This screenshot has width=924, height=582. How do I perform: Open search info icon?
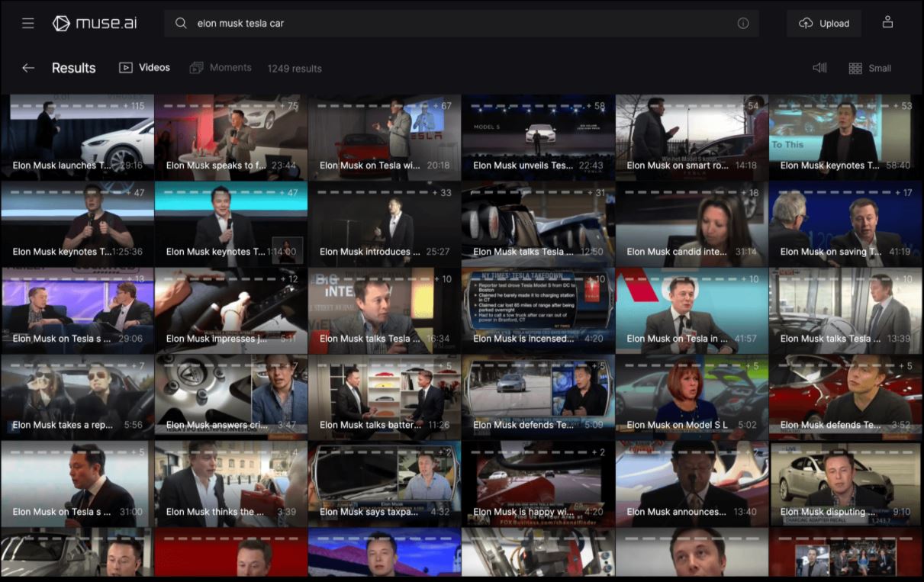[x=743, y=23]
